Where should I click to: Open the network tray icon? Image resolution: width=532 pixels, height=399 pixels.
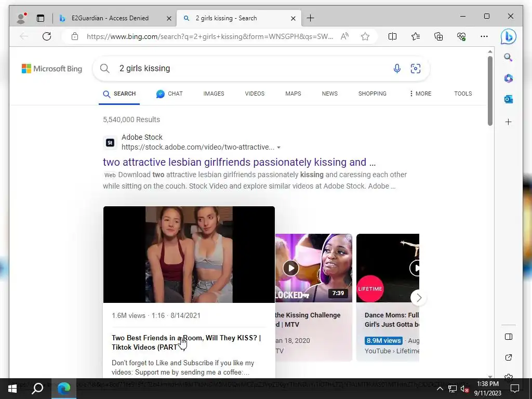(453, 389)
